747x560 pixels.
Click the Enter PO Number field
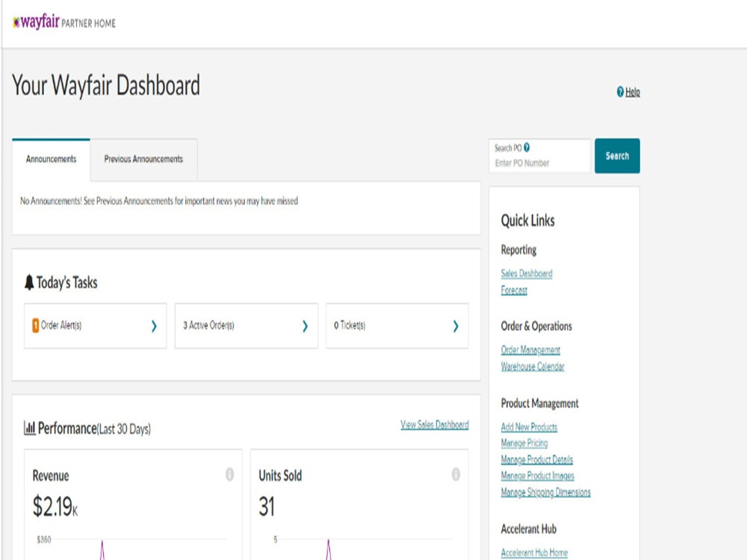point(539,156)
